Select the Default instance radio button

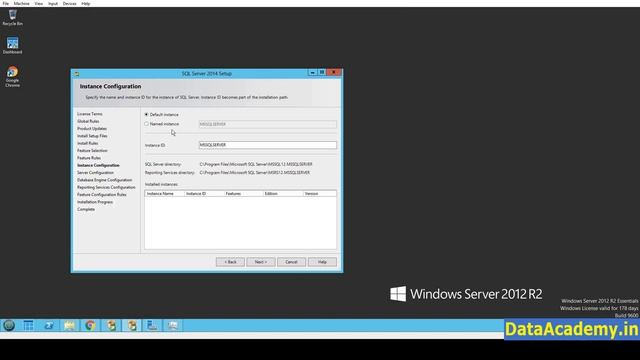point(147,115)
